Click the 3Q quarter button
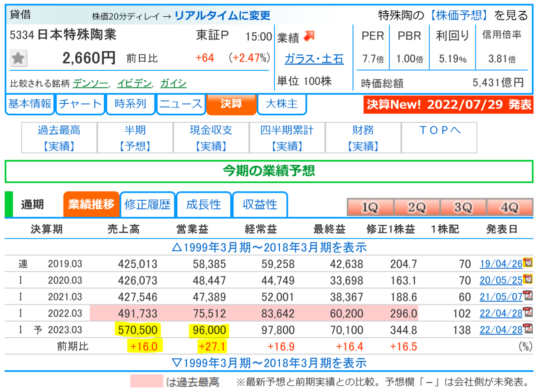Image resolution: width=544 pixels, height=392 pixels. point(463,208)
